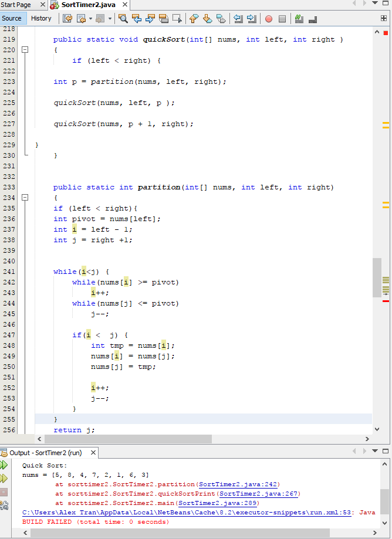Open link SortTimer2.java:267 in stack trace
This screenshot has width=392, height=539.
[259, 494]
